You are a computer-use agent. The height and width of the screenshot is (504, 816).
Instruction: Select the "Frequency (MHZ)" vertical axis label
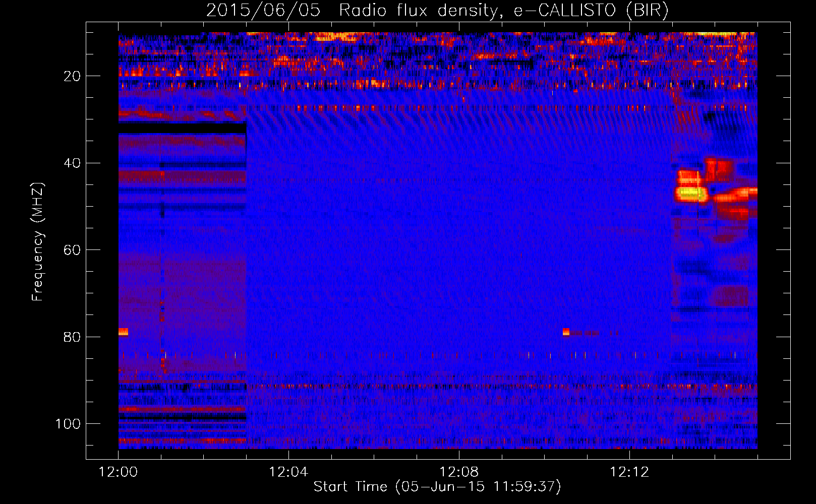[38, 241]
